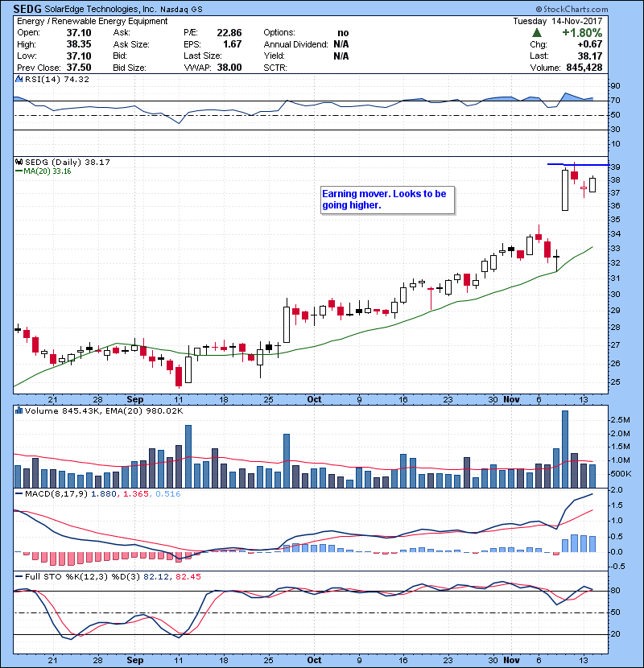The image size is (644, 668).
Task: Click the Chg value +0.67
Action: (x=590, y=44)
